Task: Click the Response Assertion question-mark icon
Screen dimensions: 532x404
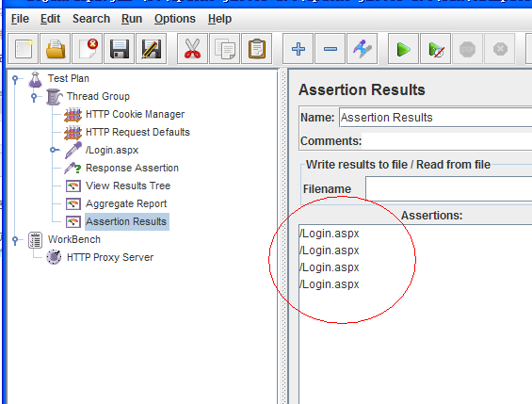Action: (73, 169)
